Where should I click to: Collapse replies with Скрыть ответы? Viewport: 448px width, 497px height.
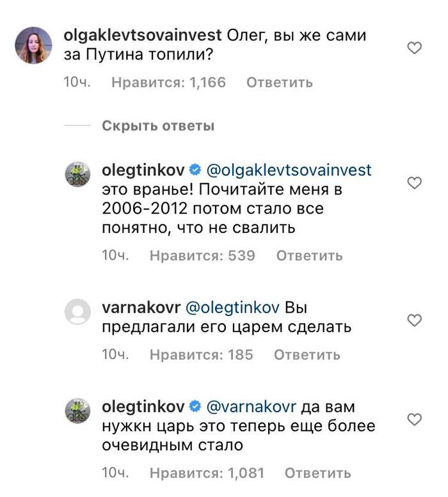(157, 126)
